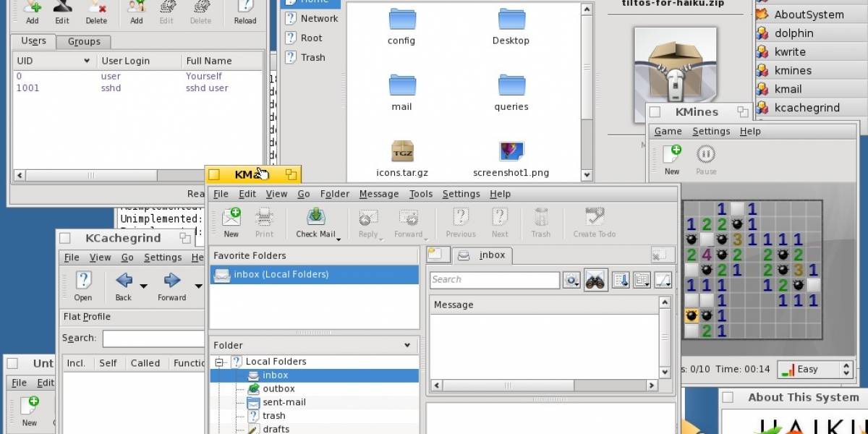The image size is (868, 434).
Task: Open message theme dropdown button
Action: (x=663, y=280)
